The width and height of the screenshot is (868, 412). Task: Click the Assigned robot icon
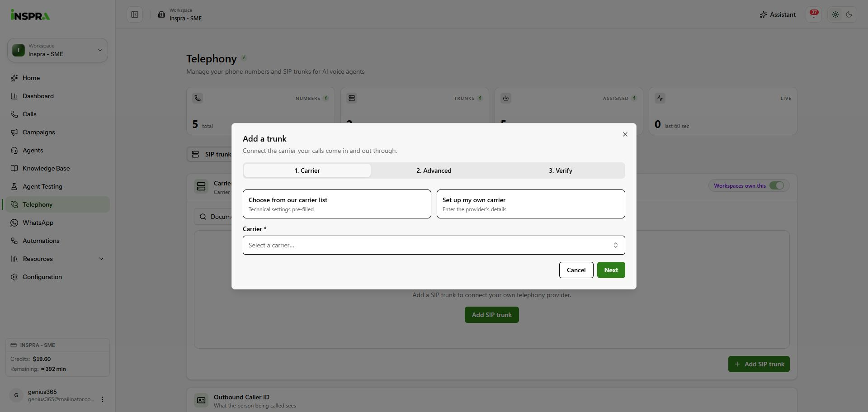pyautogui.click(x=506, y=98)
